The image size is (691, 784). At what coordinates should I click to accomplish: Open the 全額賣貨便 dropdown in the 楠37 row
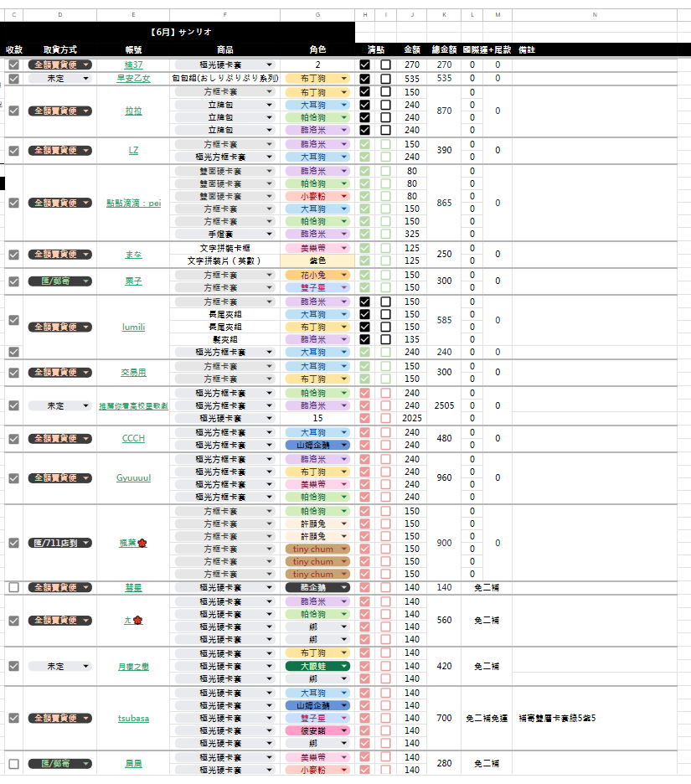pos(60,65)
